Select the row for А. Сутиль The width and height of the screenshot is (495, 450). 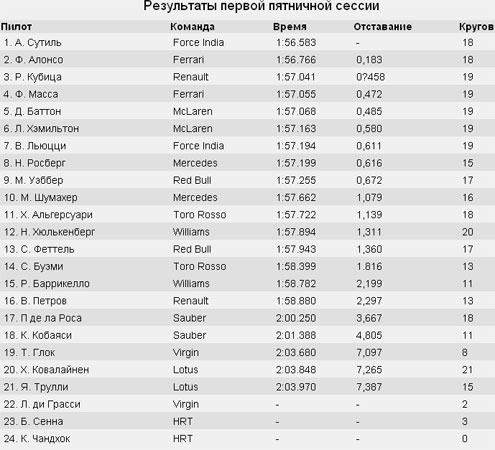[247, 42]
